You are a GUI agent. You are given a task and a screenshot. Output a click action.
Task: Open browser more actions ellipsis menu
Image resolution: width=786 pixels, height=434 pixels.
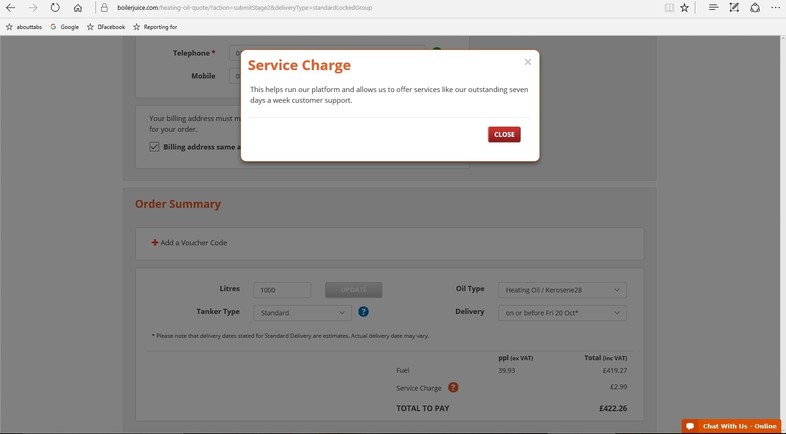775,8
